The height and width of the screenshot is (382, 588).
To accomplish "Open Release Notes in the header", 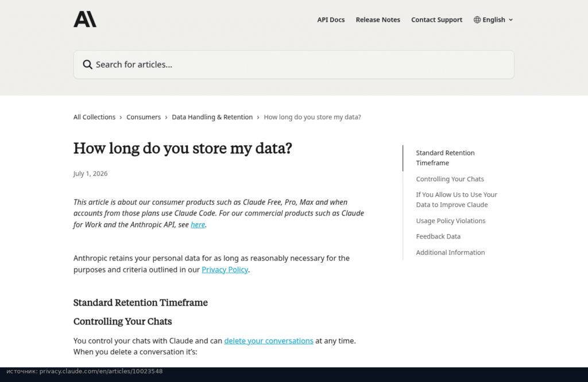I will pyautogui.click(x=378, y=20).
